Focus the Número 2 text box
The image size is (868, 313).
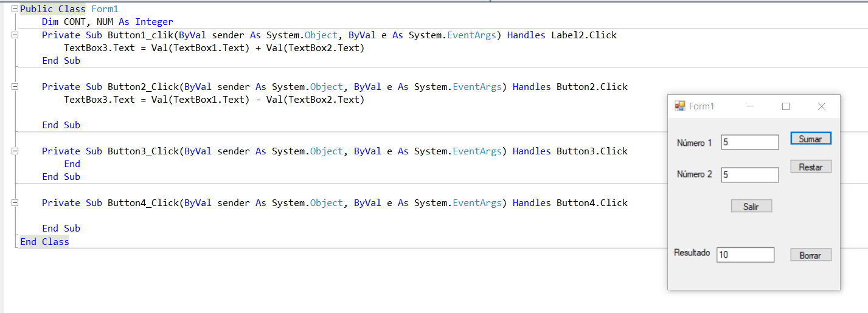[x=749, y=175]
